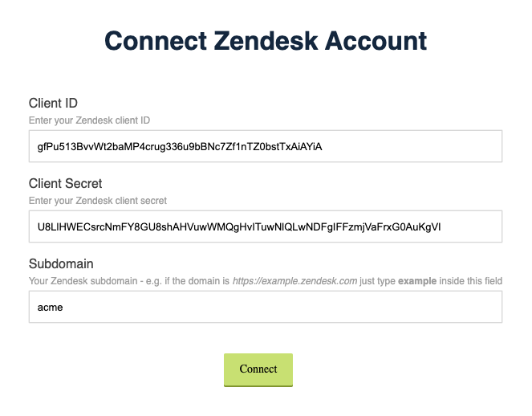
Task: Select the Subdomain input field
Action: click(265, 307)
